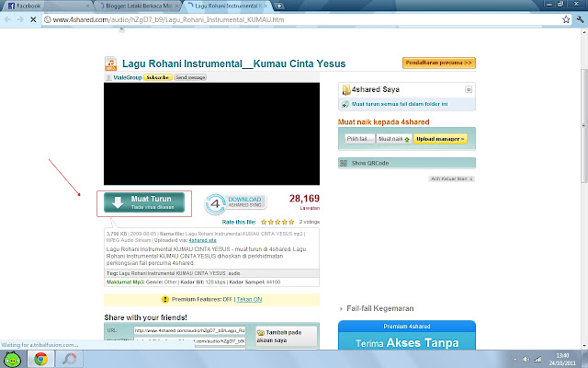Image resolution: width=588 pixels, height=368 pixels.
Task: Rate the file with the first star
Action: click(x=264, y=222)
